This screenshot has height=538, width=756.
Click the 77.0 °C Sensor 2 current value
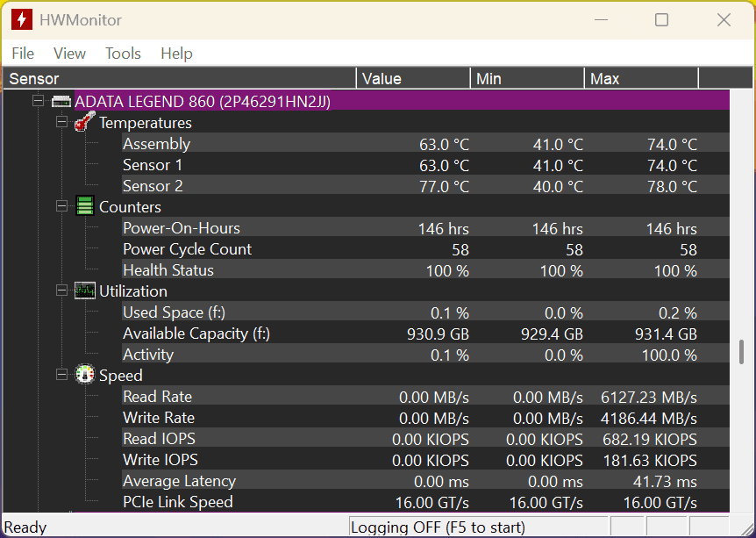point(444,186)
